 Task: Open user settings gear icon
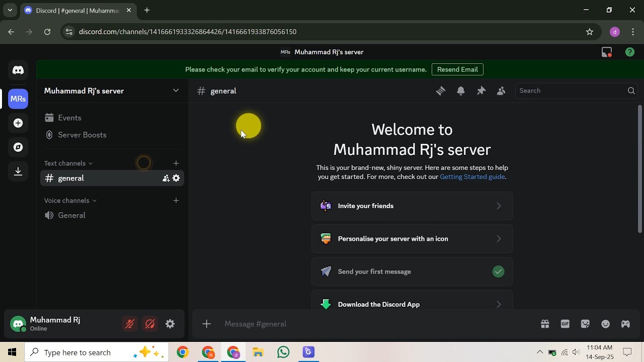click(170, 324)
